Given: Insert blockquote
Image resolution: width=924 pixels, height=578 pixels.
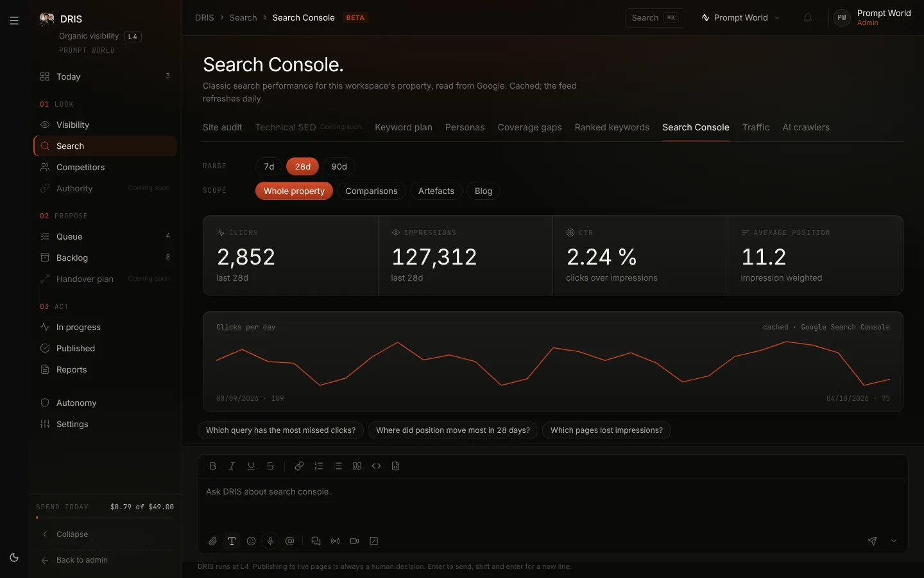Looking at the screenshot, I should tap(357, 466).
